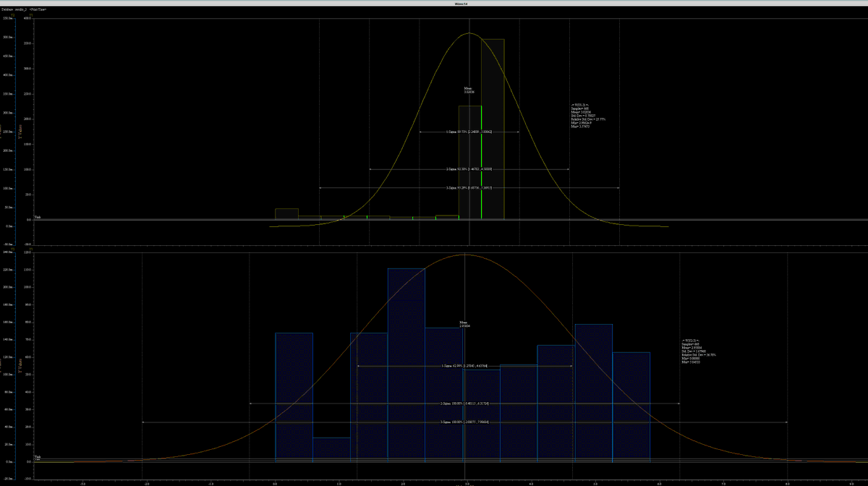Select the 3-Sigma annotation in the upper plot
This screenshot has width=868, height=486.
click(x=469, y=188)
